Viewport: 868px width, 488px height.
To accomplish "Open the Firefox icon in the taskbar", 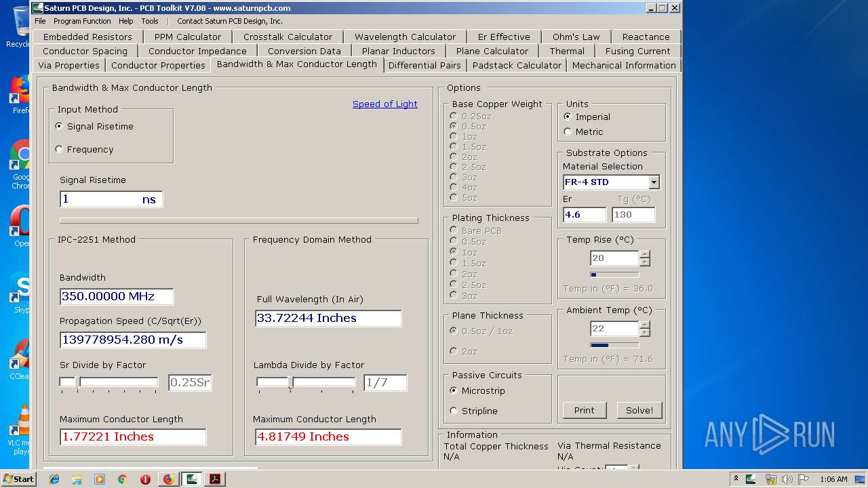I will point(168,479).
